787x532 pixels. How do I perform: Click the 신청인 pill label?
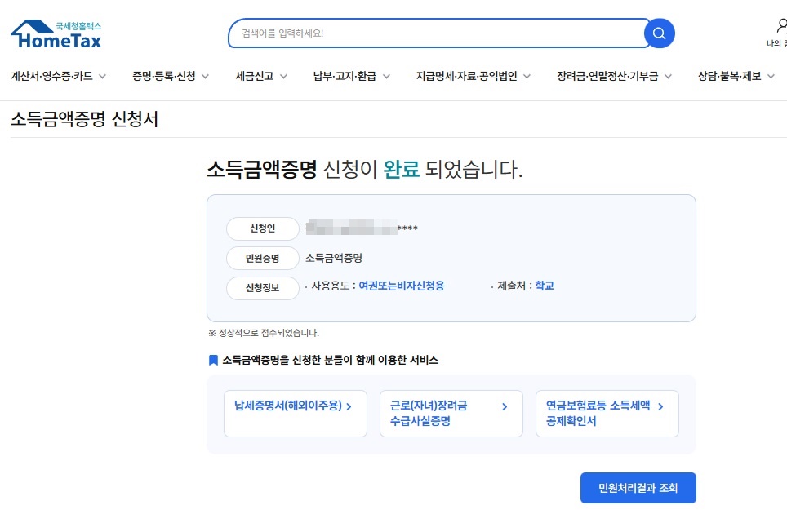261,228
